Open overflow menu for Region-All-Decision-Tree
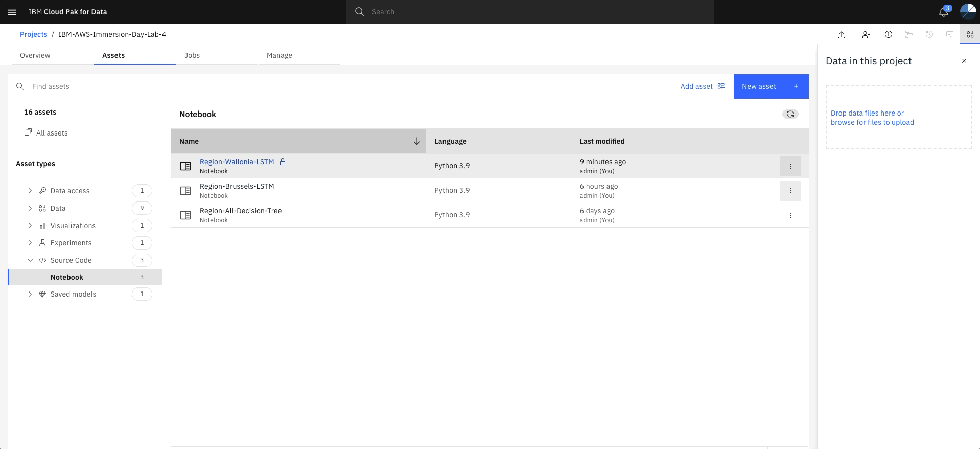This screenshot has width=980, height=449. tap(790, 215)
